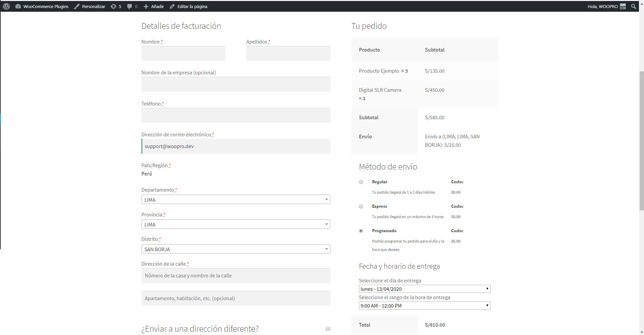Select the Express shipping method

[x=361, y=206]
